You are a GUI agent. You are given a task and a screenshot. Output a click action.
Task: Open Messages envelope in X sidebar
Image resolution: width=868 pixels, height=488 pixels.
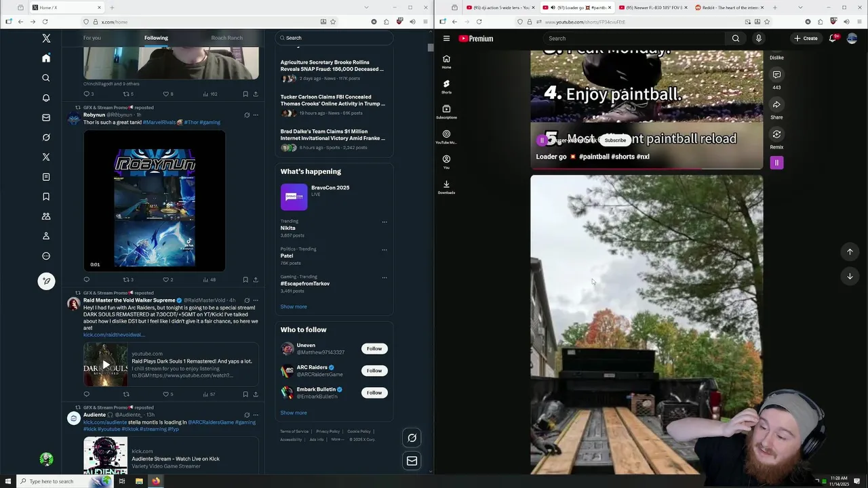[46, 117]
